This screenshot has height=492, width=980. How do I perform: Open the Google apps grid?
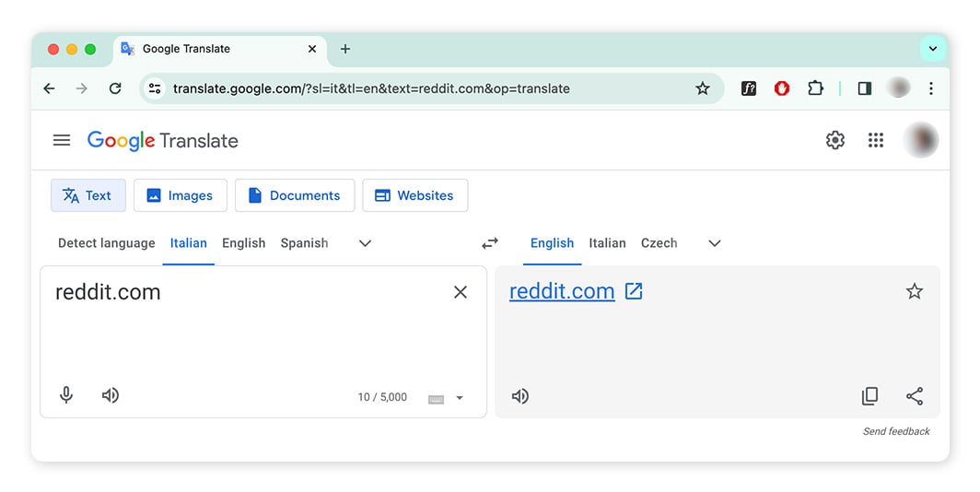876,140
